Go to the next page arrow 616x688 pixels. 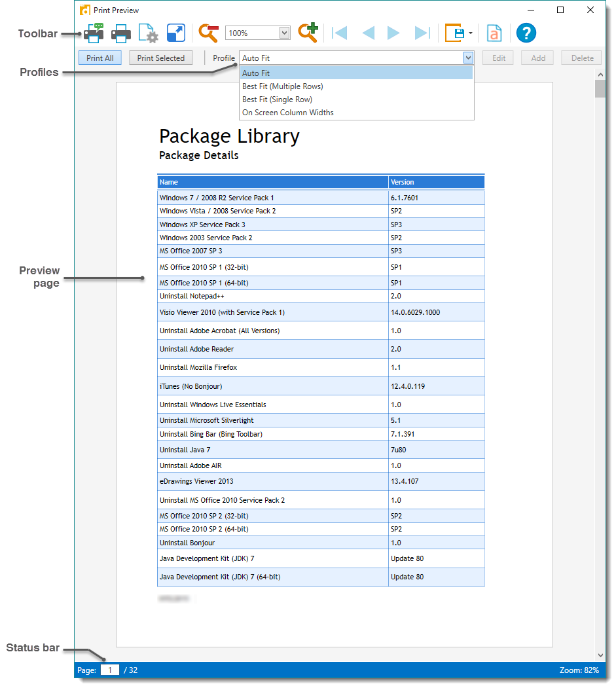pyautogui.click(x=393, y=33)
